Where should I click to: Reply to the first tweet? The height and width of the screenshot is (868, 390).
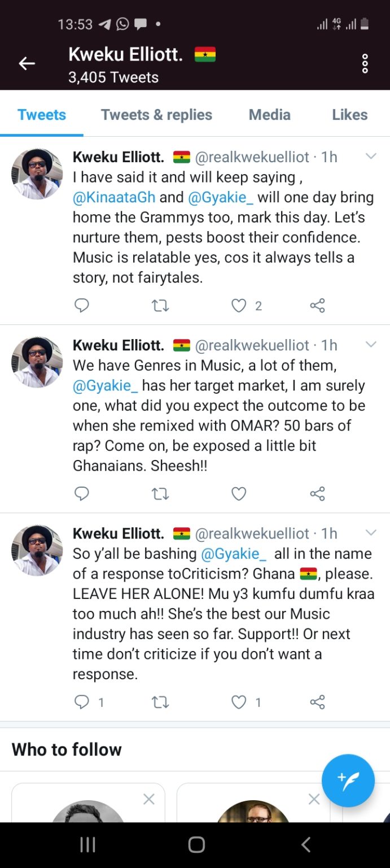click(x=82, y=305)
